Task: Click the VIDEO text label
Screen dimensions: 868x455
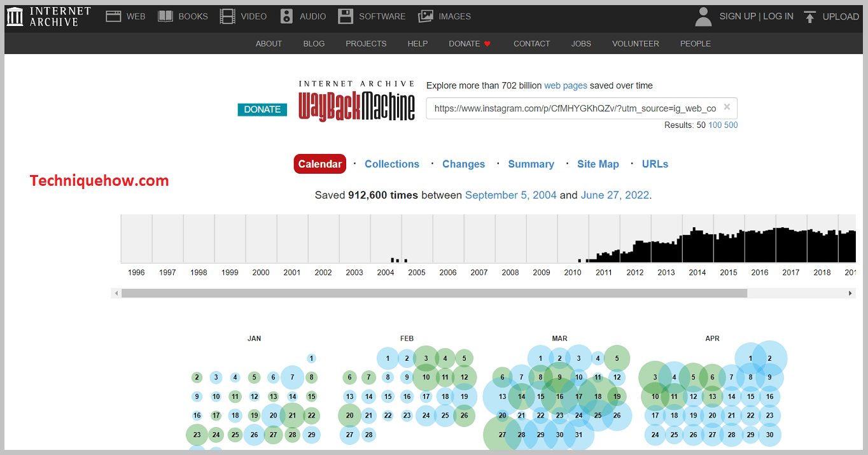Action: coord(254,17)
